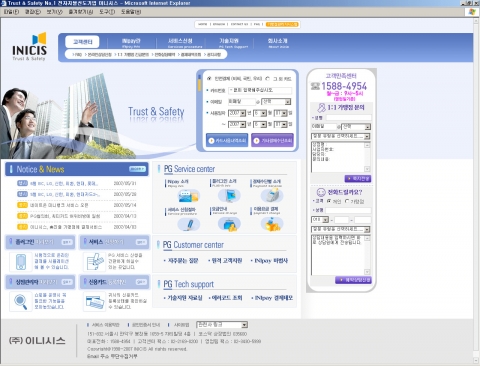Screen dimensions: 480x366
Task: Click the magnifying glass icon
Action: tap(21, 301)
